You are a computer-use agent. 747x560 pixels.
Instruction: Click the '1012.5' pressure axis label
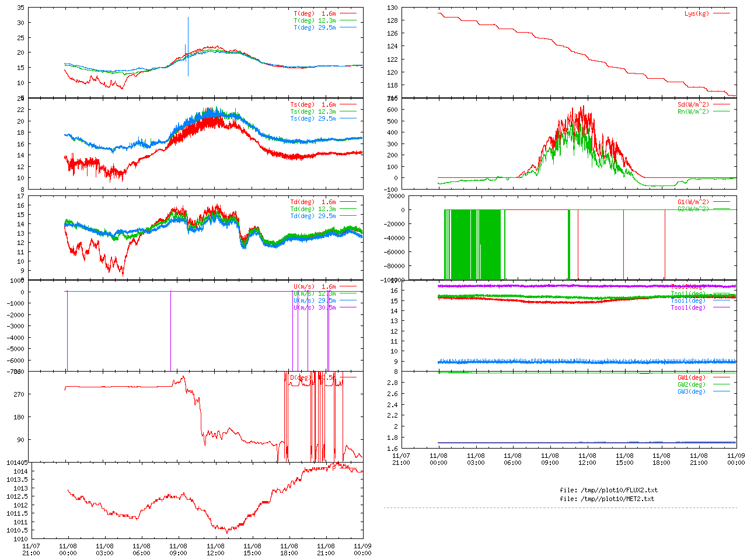[17, 497]
